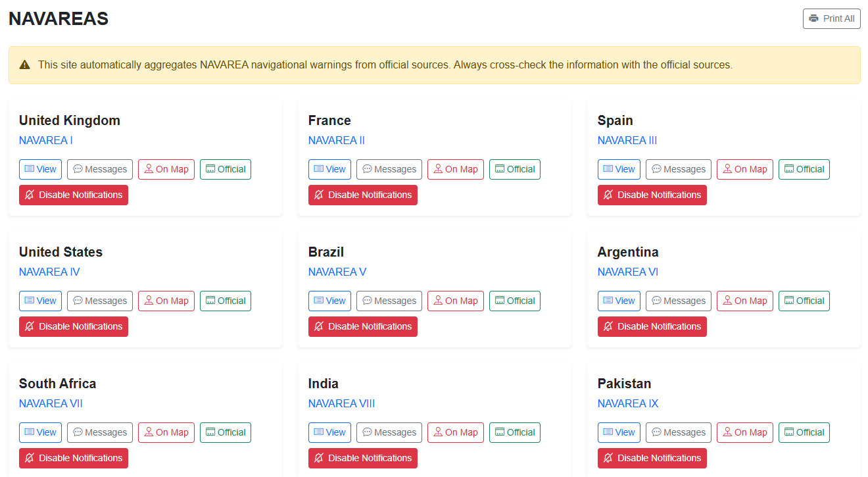
Task: Click the printer icon for Print All
Action: [x=813, y=18]
